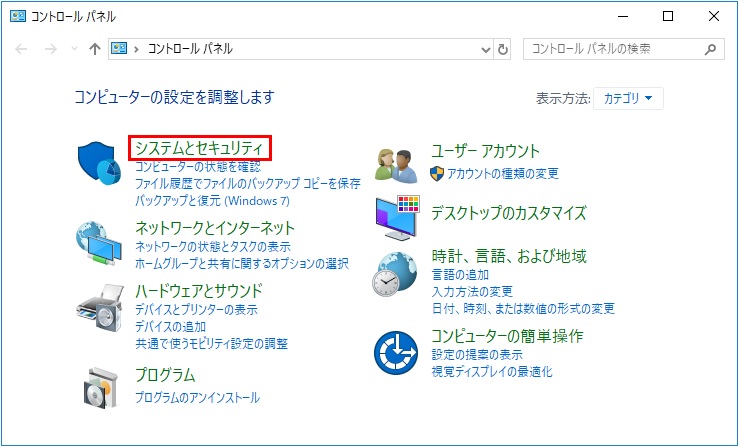Open バックアップと復元 (Windows 7) link
This screenshot has width=739, height=447.
[213, 201]
